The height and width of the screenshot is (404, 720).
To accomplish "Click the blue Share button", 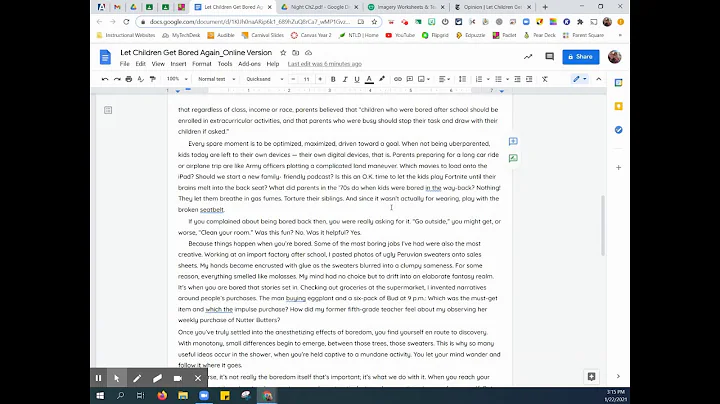I will (x=580, y=56).
